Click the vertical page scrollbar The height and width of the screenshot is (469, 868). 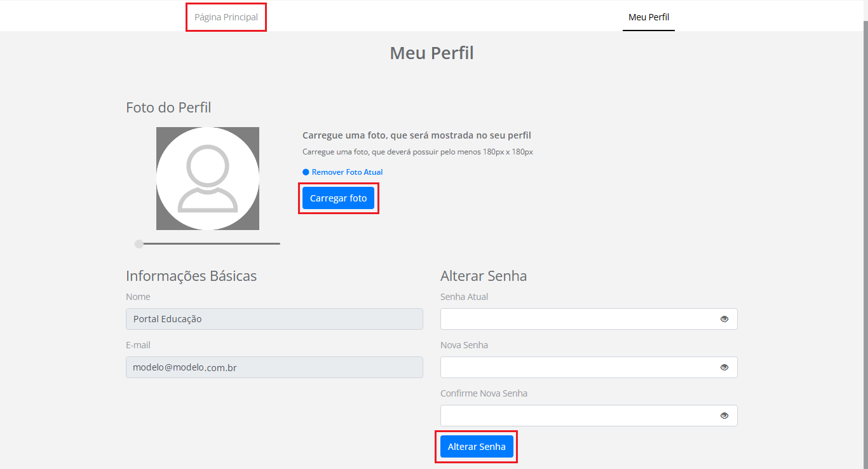pyautogui.click(x=865, y=191)
